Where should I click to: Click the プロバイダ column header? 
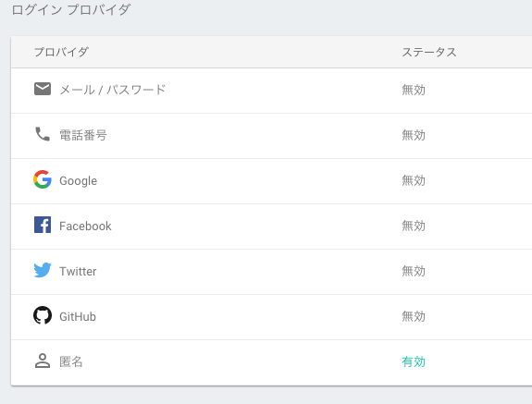[x=61, y=52]
